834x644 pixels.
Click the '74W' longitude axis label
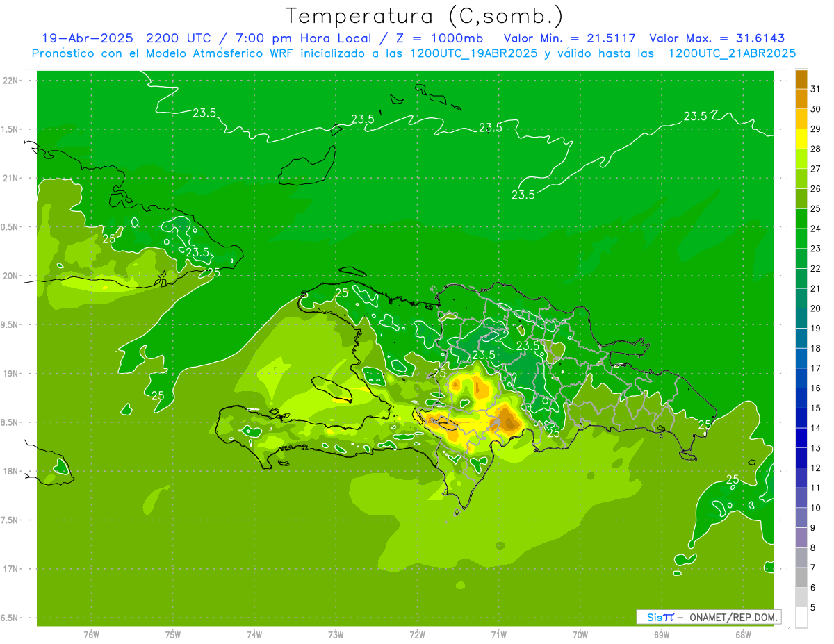click(x=254, y=634)
